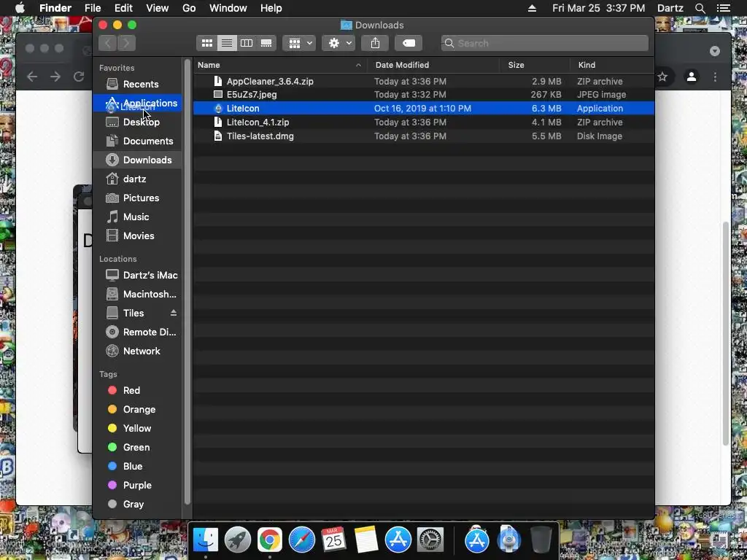The image size is (747, 560).
Task: Open Recents in the sidebar
Action: pyautogui.click(x=137, y=85)
